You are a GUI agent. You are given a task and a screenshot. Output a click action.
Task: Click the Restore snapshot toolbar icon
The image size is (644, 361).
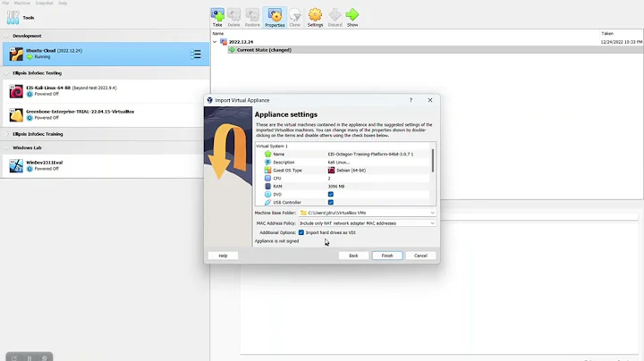click(x=252, y=17)
